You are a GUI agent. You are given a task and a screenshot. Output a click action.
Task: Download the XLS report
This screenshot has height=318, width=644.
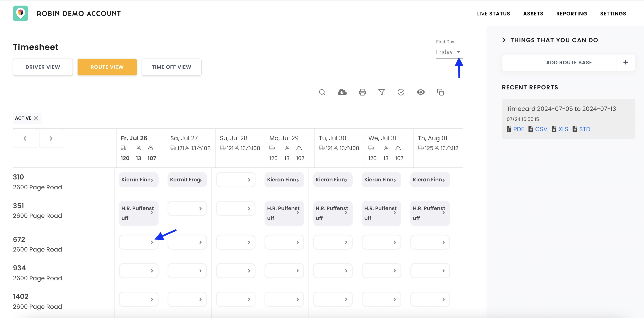coord(560,129)
